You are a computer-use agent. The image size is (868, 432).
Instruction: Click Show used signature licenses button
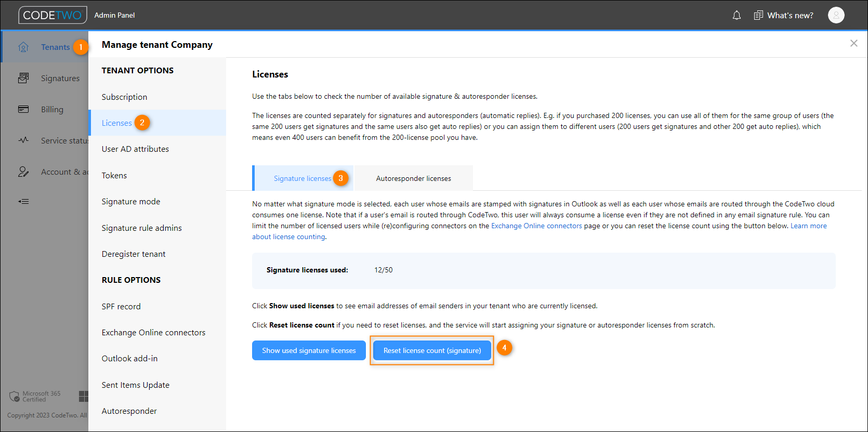pos(309,350)
